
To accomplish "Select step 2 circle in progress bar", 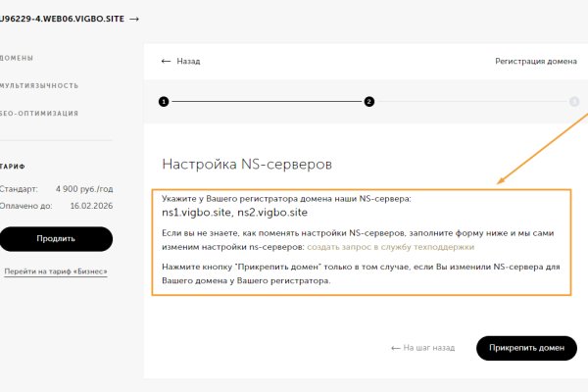I will (369, 101).
